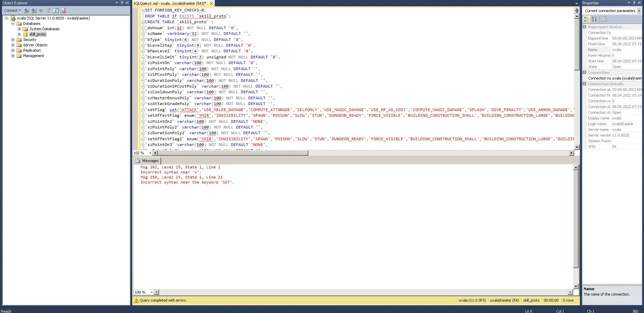Click Connect Object Explorer icon

click(x=27, y=10)
